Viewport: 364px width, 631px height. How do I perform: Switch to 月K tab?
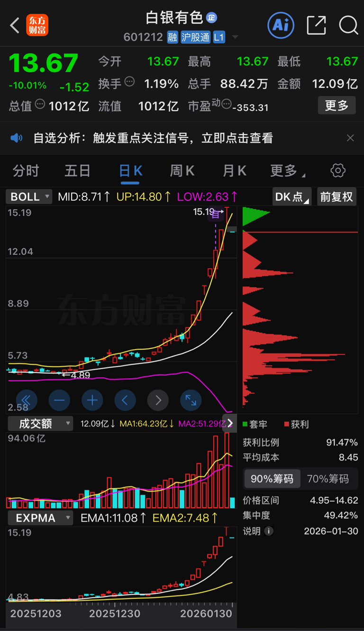(x=235, y=171)
